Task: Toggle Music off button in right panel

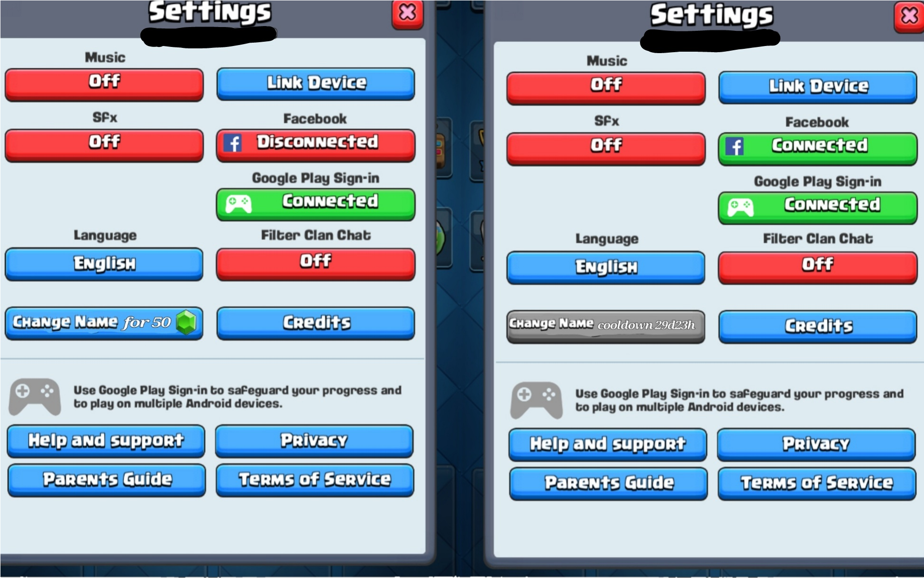Action: 606,88
